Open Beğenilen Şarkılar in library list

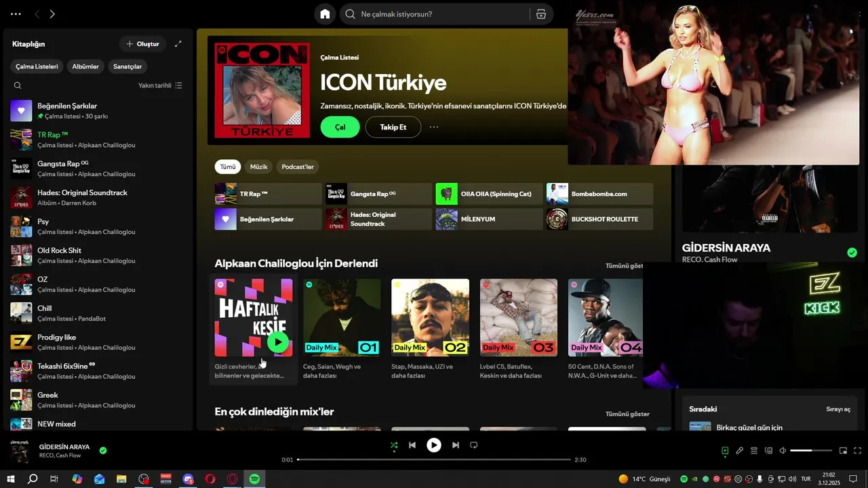coord(98,110)
